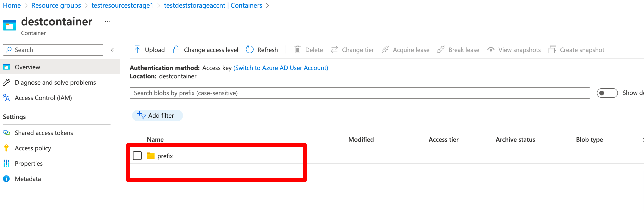Navigate to Resource groups breadcrumb

56,5
